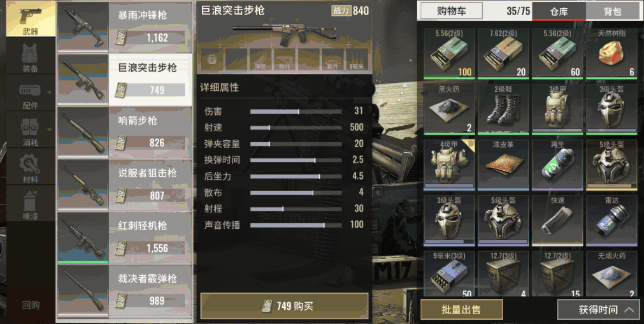Open the 材料 materials category
This screenshot has height=324, width=644.
31,168
